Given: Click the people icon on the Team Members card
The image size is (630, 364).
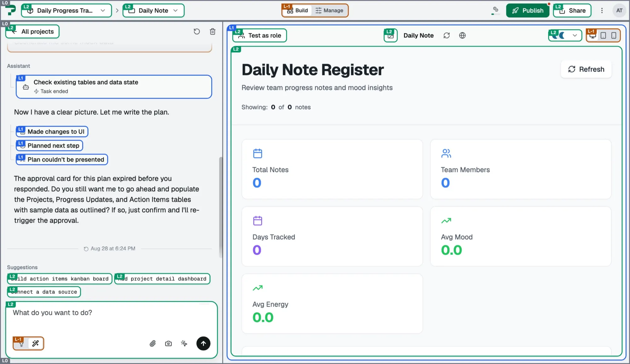Looking at the screenshot, I should click(446, 153).
